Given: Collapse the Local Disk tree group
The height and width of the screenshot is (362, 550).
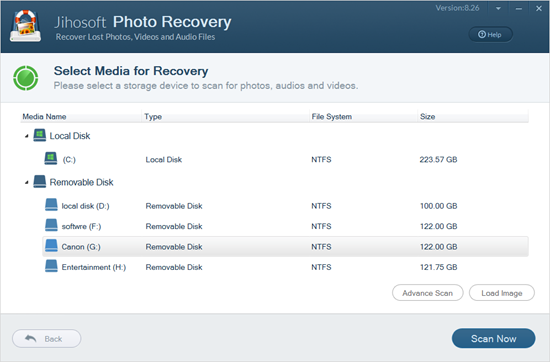Looking at the screenshot, I should 27,136.
